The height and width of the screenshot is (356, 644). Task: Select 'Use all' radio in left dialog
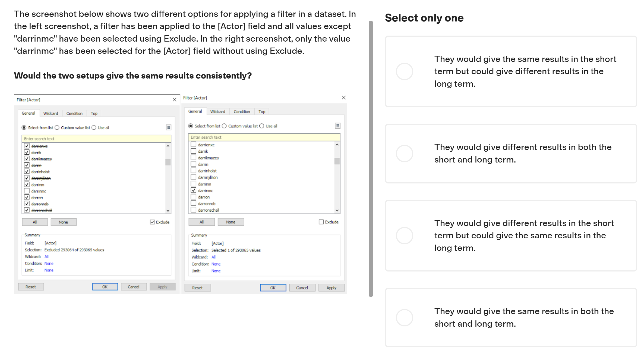[94, 127]
